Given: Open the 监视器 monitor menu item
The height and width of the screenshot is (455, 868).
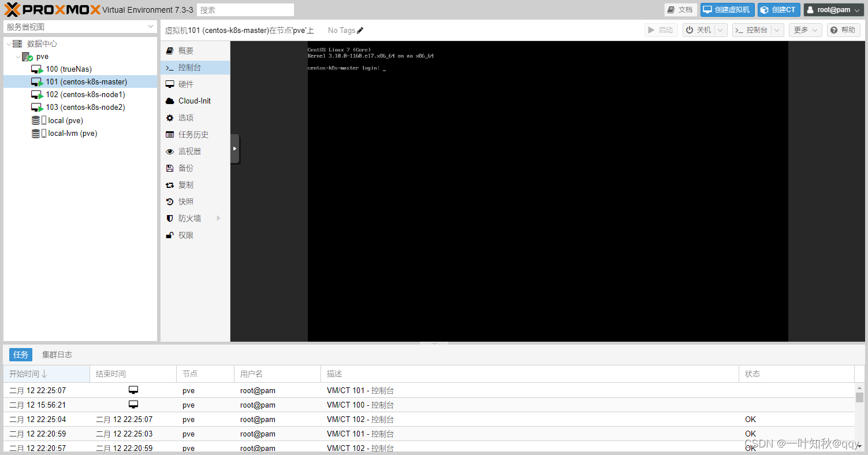Looking at the screenshot, I should tap(195, 151).
